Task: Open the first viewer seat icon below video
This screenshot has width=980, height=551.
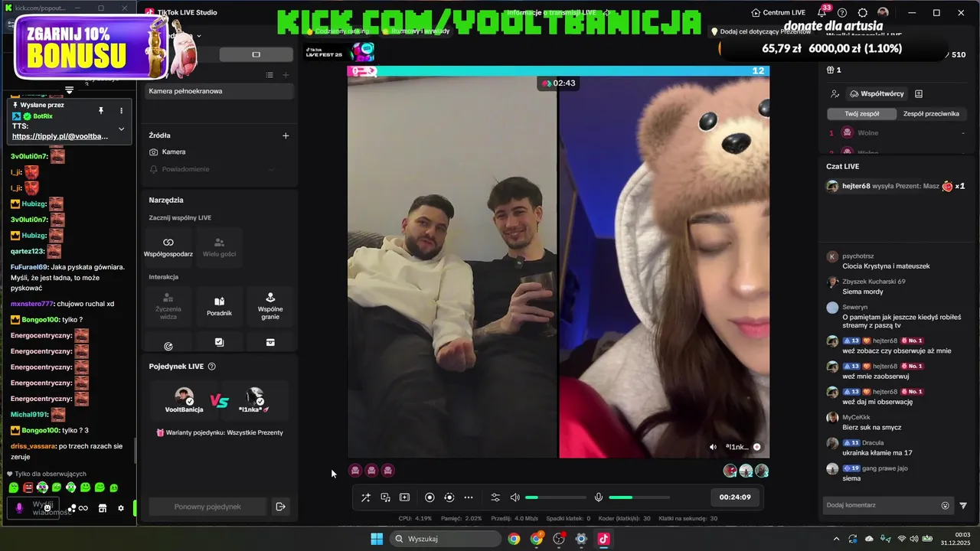Action: (x=355, y=471)
